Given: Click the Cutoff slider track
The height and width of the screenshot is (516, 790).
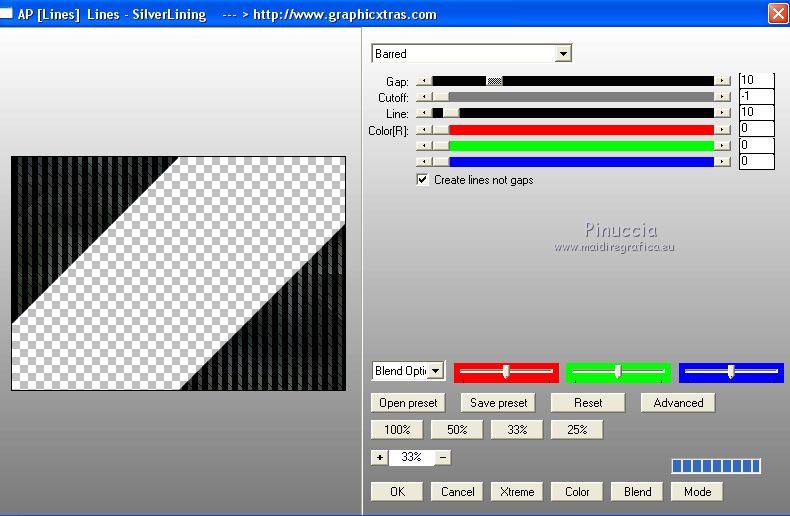Looking at the screenshot, I should coord(573,97).
